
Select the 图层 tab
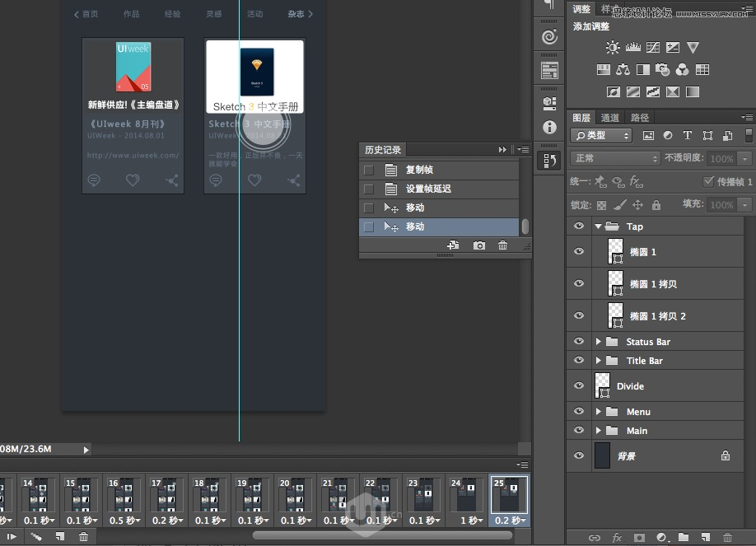(x=581, y=118)
